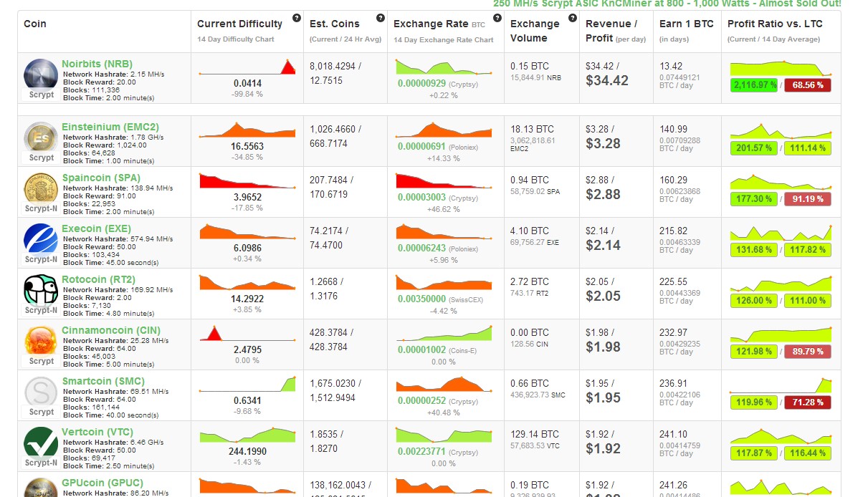Open help icon beside Exchange Volume header

[x=572, y=18]
